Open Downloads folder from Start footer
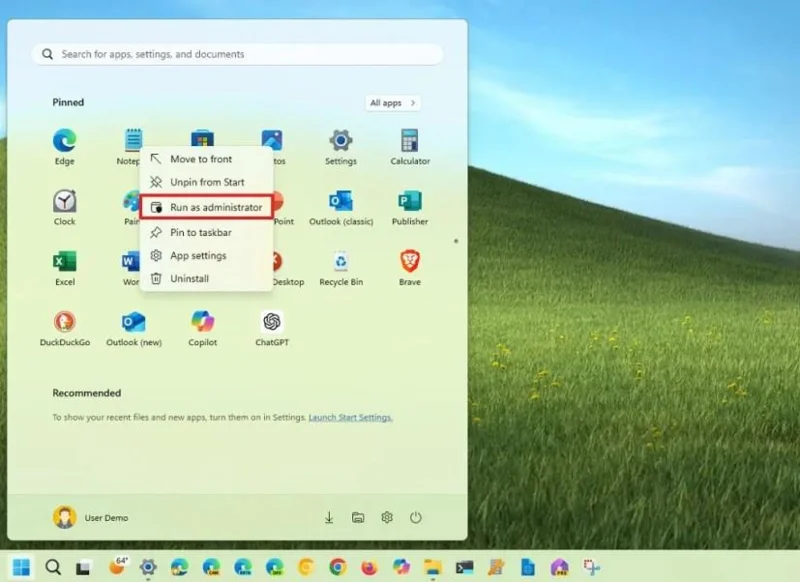 click(329, 518)
